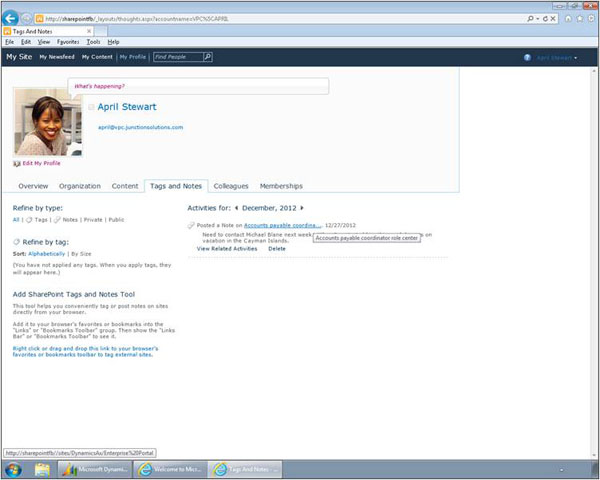Switch to the Content tab
600x480 pixels.
(125, 186)
